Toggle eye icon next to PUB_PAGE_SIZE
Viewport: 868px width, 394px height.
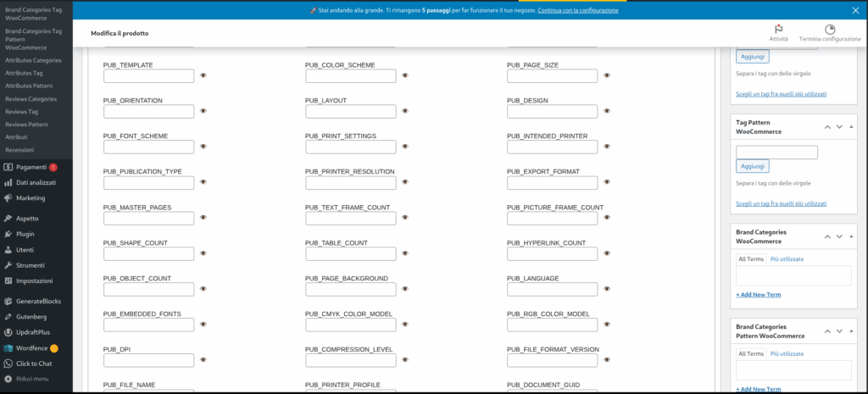coord(607,75)
